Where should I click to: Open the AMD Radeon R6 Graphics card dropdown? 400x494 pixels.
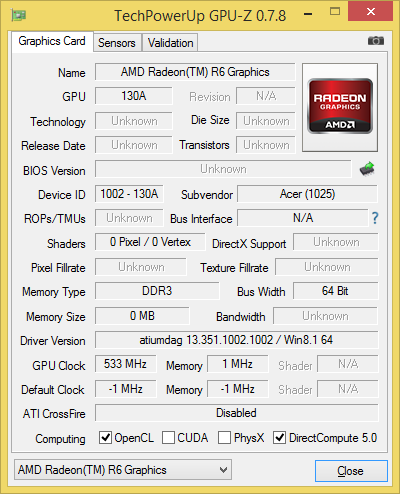tap(123, 470)
